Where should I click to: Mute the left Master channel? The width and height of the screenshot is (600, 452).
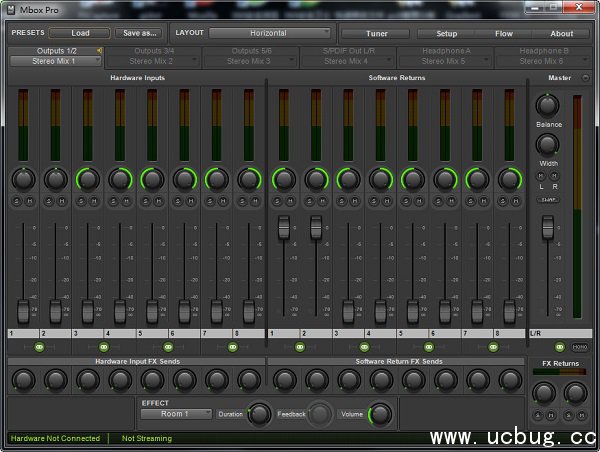(x=541, y=176)
